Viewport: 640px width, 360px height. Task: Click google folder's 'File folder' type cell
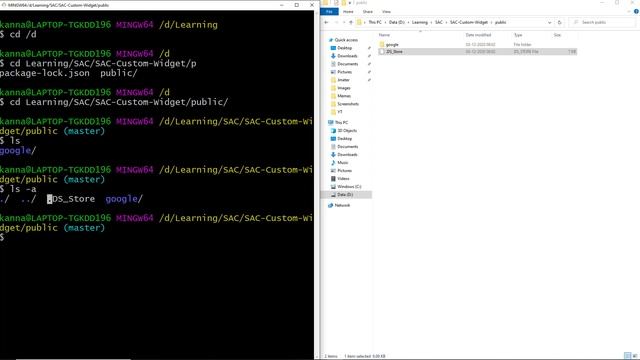pyautogui.click(x=522, y=44)
